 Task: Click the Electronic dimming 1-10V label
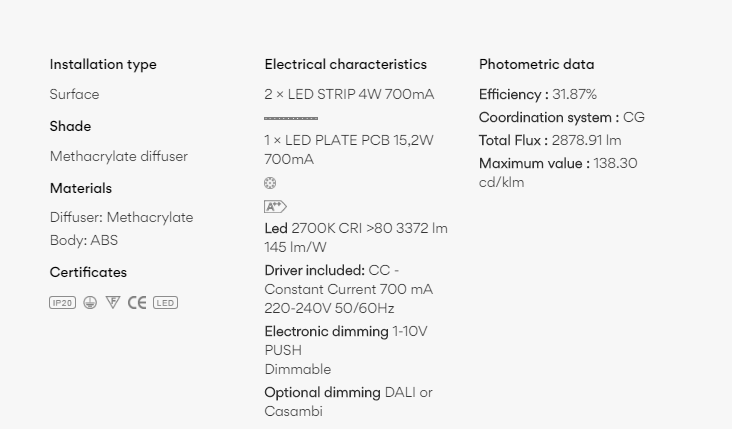point(346,331)
